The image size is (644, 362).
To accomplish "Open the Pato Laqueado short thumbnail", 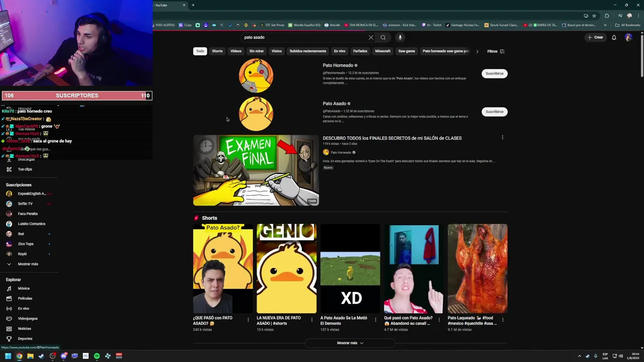I will pyautogui.click(x=477, y=268).
